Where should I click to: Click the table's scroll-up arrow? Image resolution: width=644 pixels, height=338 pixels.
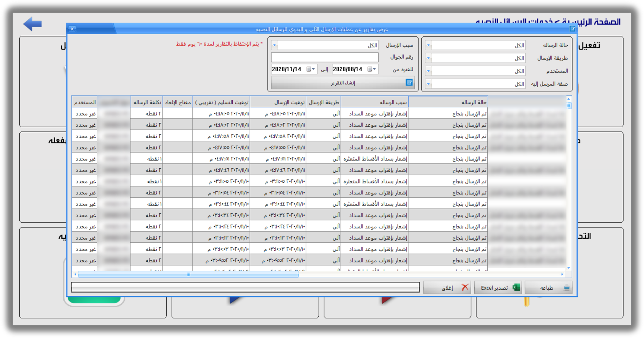pos(569,99)
